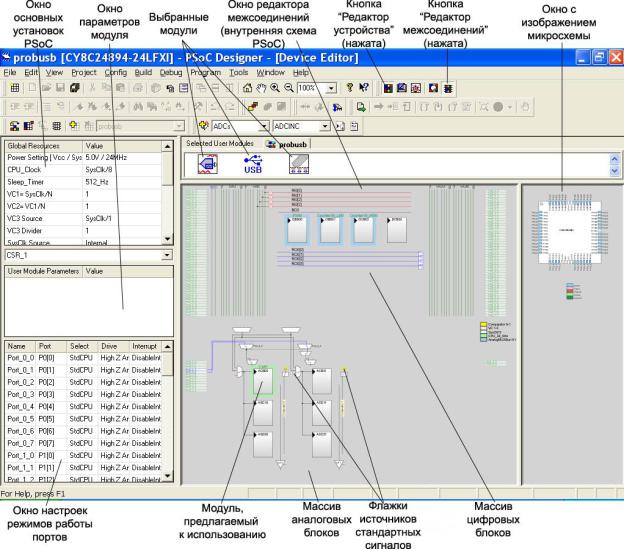The image size is (624, 550).
Task: Click the first icon in third toolbar row
Action: (14, 126)
